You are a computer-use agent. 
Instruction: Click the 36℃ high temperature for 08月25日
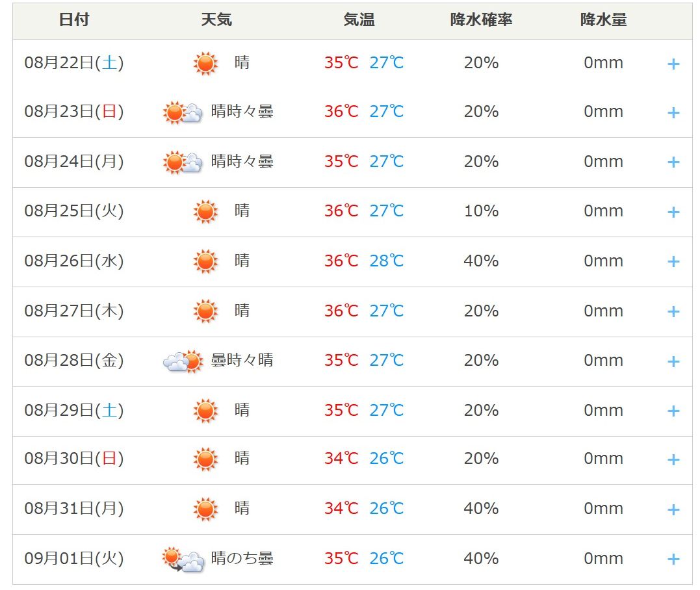pos(341,211)
